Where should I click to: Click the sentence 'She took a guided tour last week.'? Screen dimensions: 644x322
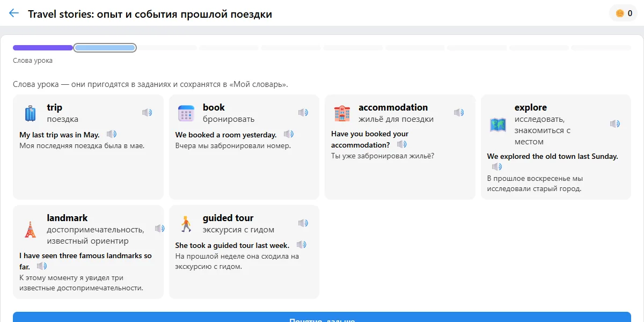click(232, 245)
